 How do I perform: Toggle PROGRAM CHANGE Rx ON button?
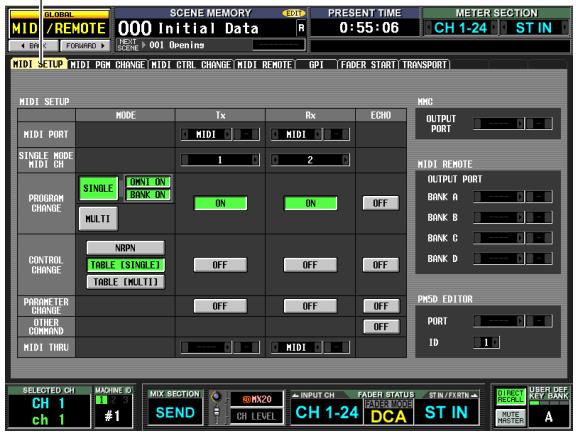pos(310,203)
